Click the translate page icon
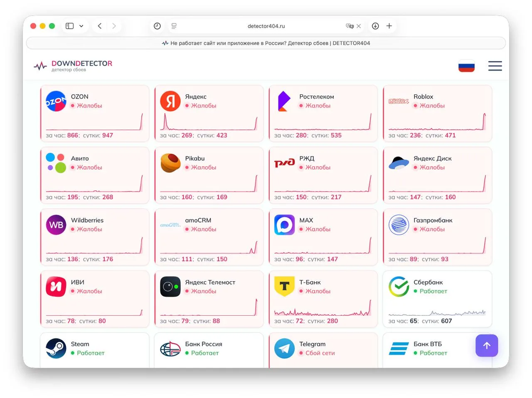The image size is (532, 398). pyautogui.click(x=350, y=26)
